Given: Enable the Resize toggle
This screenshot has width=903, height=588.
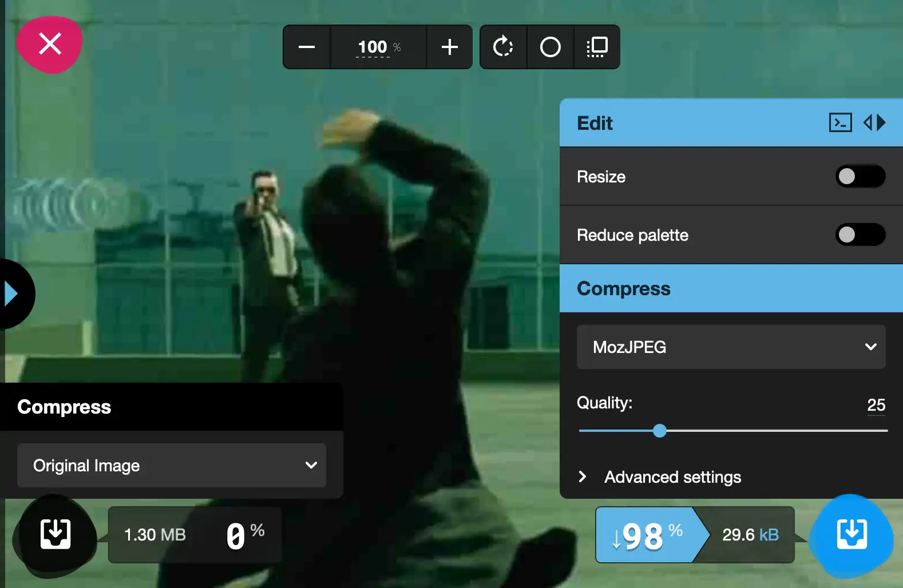Looking at the screenshot, I should point(860,176).
